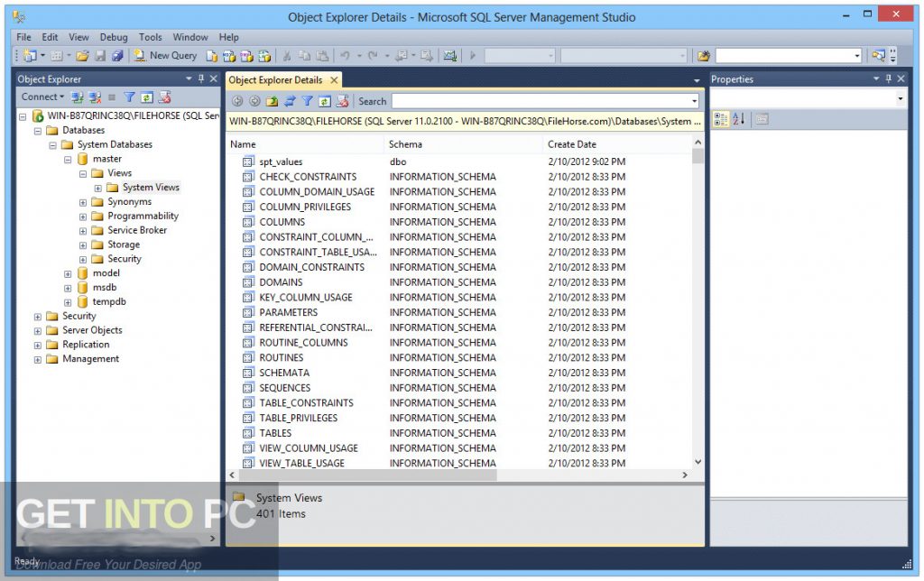Image resolution: width=924 pixels, height=581 pixels.
Task: Sort by the Create Date column header
Action: pos(617,144)
